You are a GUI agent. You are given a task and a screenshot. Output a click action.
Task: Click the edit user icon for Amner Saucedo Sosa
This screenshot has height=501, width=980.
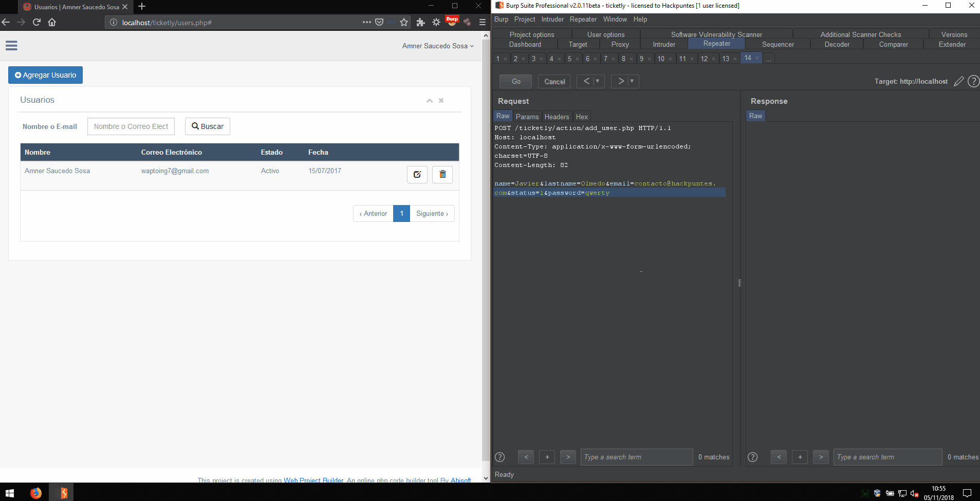click(417, 175)
